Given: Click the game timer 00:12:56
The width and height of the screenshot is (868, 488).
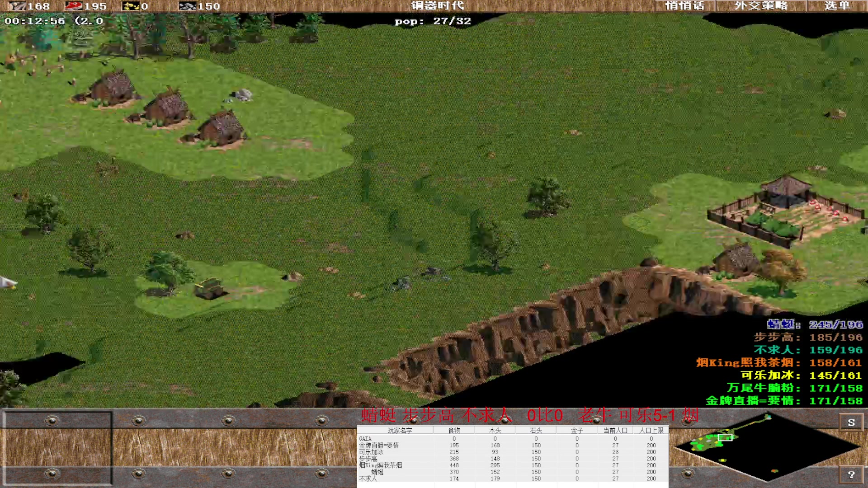Looking at the screenshot, I should coord(35,21).
